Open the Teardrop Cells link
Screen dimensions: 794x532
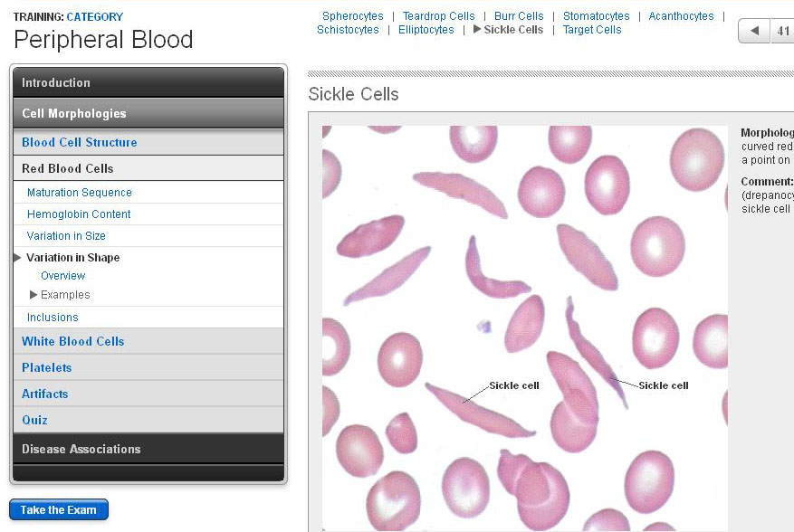(x=438, y=16)
